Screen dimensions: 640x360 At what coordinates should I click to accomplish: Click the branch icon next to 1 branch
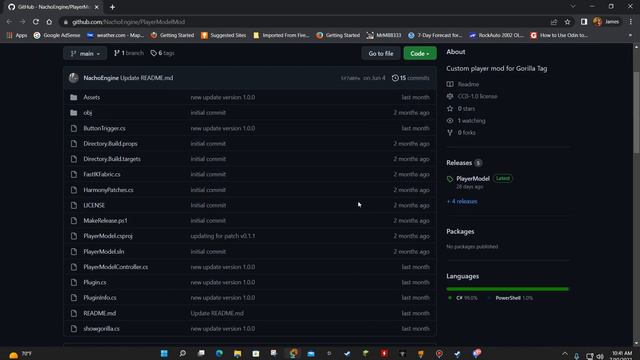coord(117,53)
